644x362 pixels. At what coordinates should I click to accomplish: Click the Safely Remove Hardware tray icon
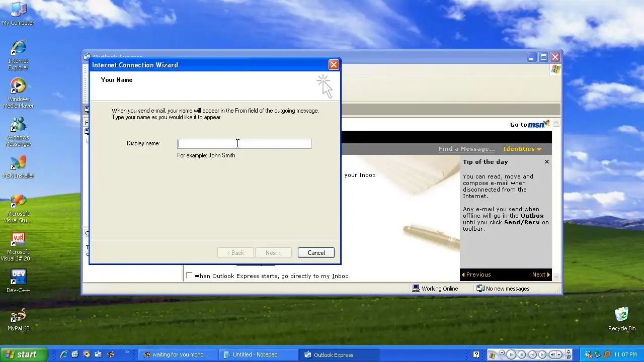597,354
